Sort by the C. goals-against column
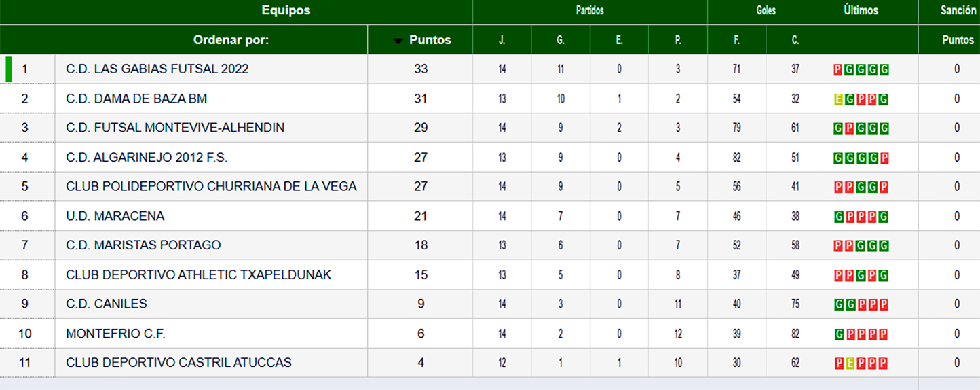 (x=795, y=40)
